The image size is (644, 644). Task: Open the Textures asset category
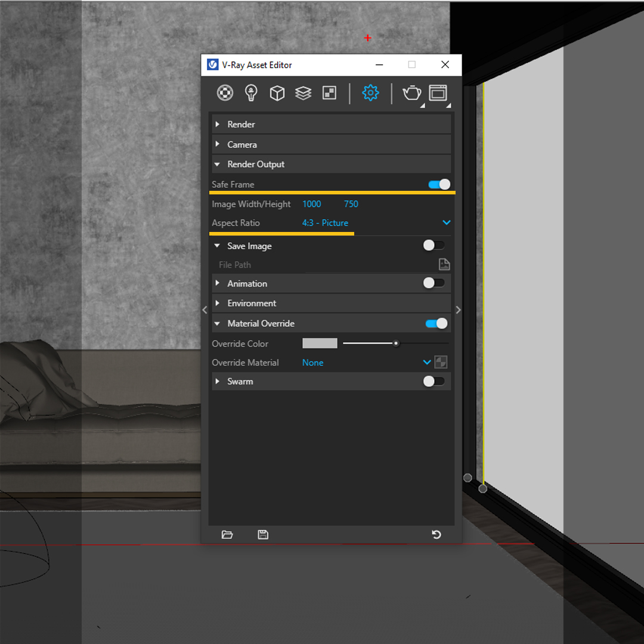tap(329, 93)
